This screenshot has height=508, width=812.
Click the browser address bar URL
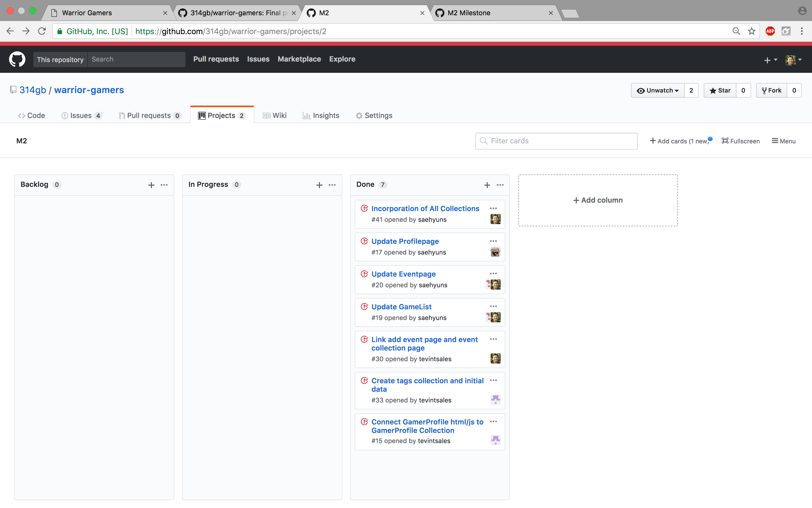point(231,31)
